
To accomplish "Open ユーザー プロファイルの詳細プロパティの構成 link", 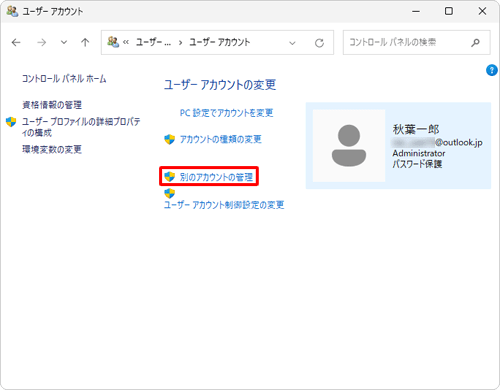I will pyautogui.click(x=81, y=127).
